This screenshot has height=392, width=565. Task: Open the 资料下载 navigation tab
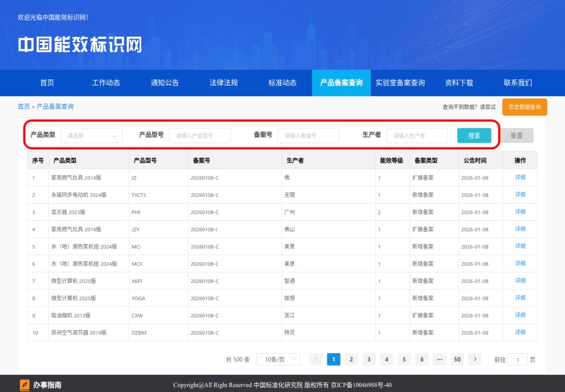(459, 83)
